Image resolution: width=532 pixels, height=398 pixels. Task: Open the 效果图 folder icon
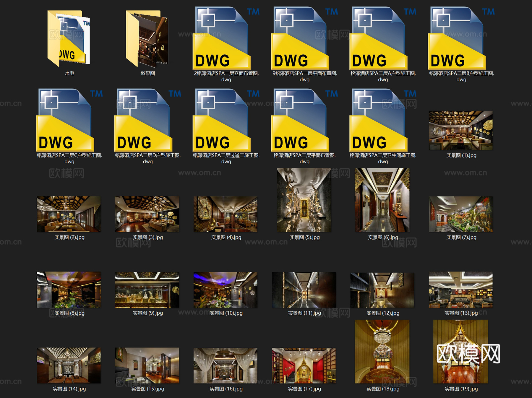click(x=147, y=38)
